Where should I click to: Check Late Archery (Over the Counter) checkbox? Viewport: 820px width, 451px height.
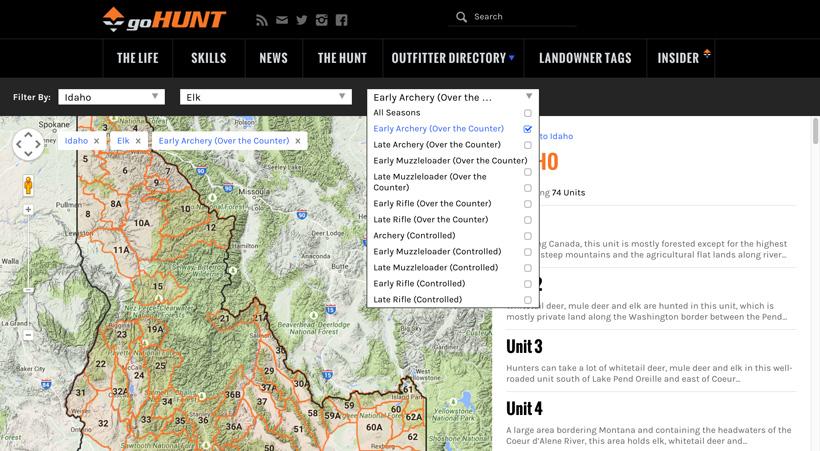(x=528, y=145)
